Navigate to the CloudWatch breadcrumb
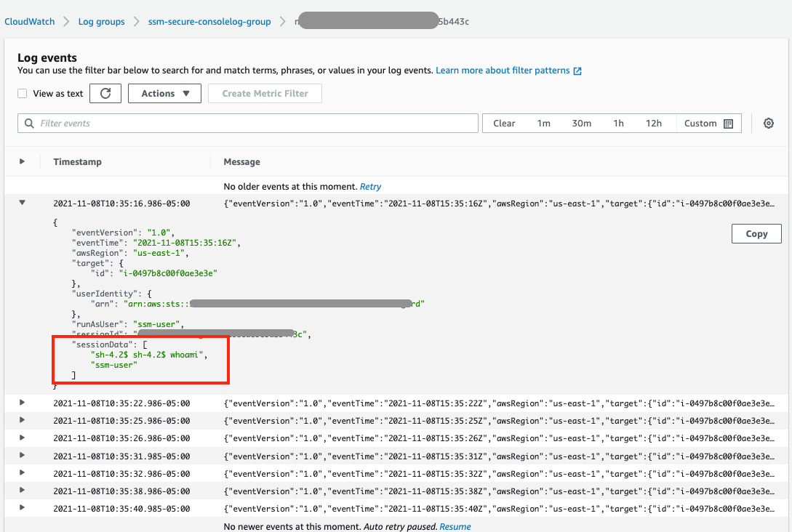The width and height of the screenshot is (792, 532). click(29, 21)
